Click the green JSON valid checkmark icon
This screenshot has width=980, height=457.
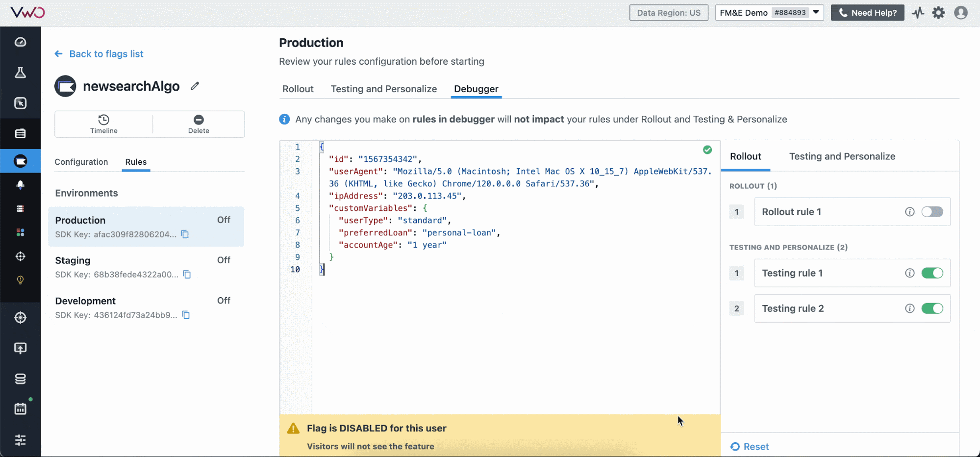click(x=707, y=150)
